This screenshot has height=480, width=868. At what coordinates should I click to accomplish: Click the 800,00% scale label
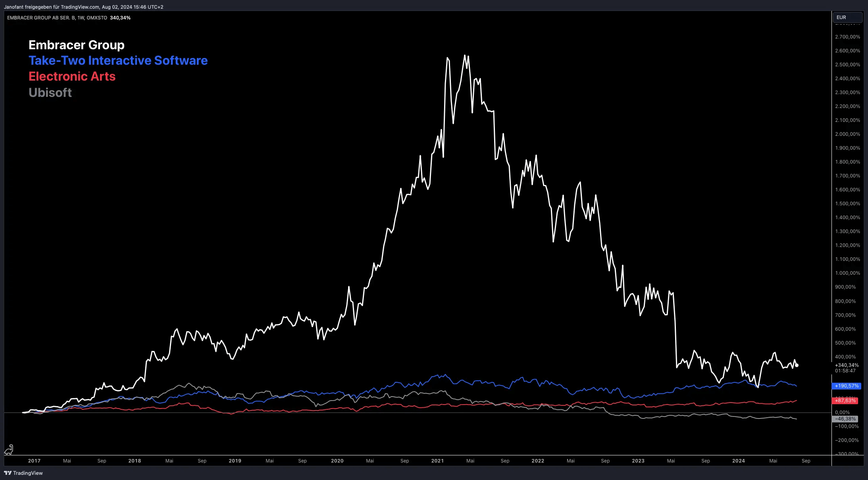(x=845, y=301)
